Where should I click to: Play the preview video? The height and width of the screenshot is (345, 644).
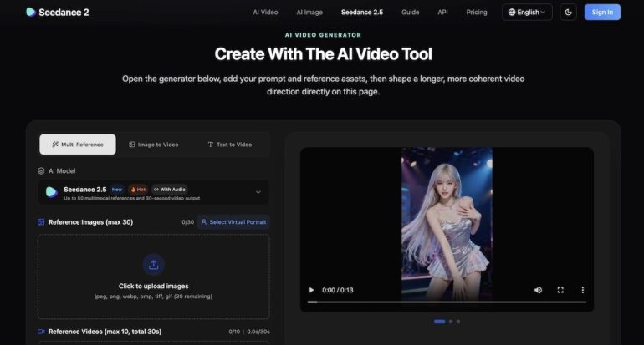[311, 290]
